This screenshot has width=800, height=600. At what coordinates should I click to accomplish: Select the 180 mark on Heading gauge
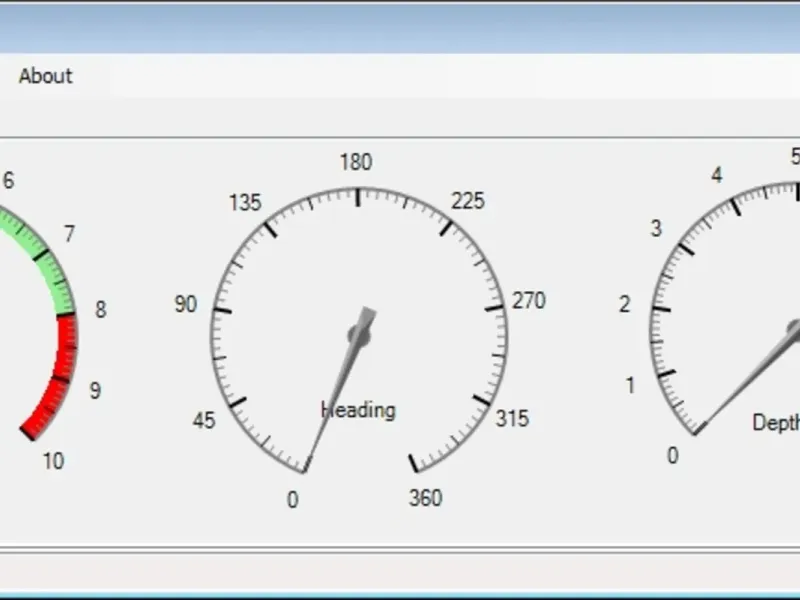[x=356, y=162]
